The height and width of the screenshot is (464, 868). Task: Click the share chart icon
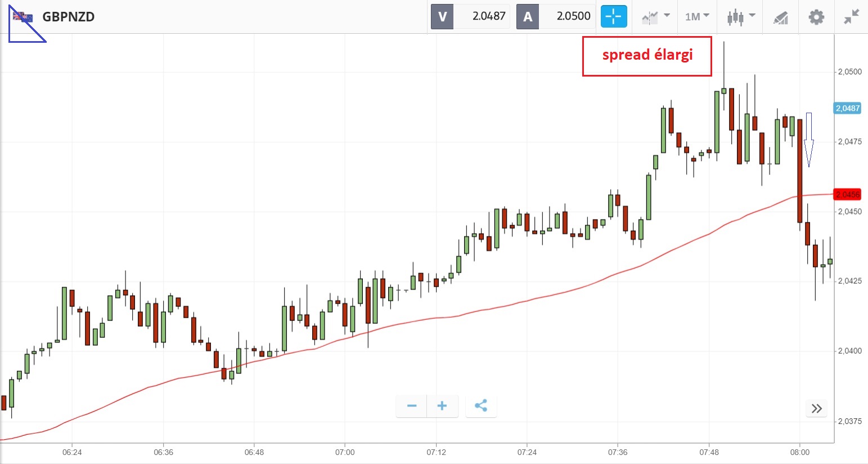click(481, 406)
